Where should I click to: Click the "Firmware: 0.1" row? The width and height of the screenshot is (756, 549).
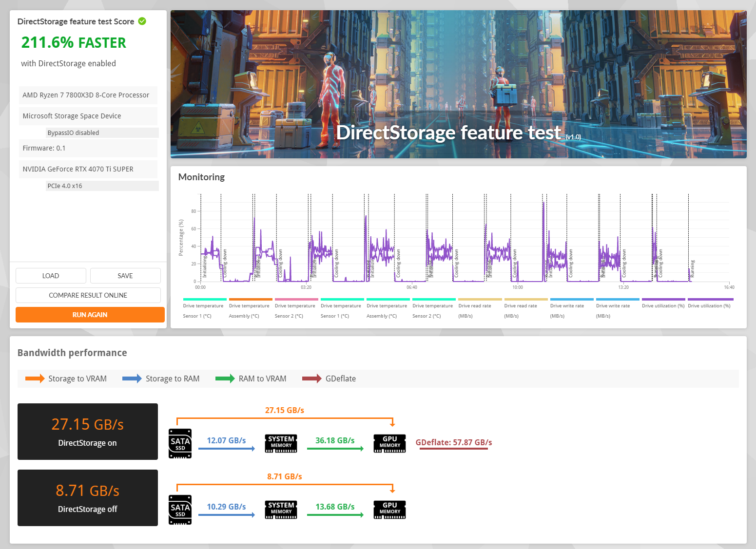tap(88, 148)
